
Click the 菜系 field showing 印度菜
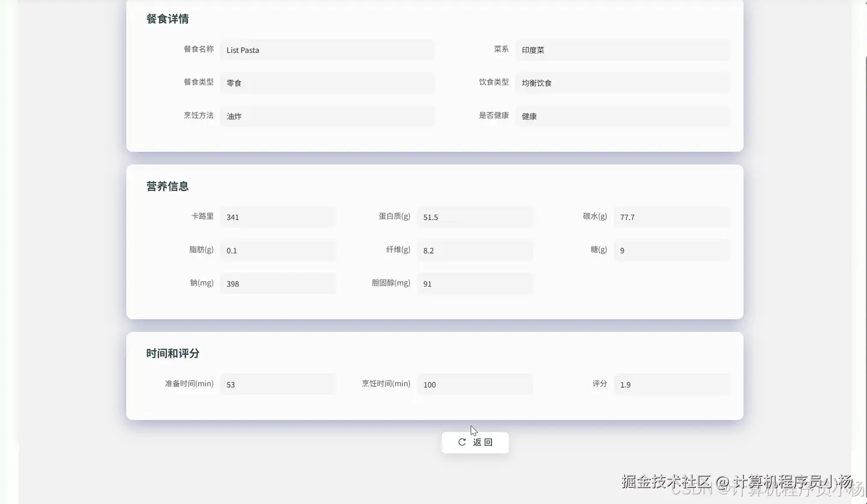point(622,50)
